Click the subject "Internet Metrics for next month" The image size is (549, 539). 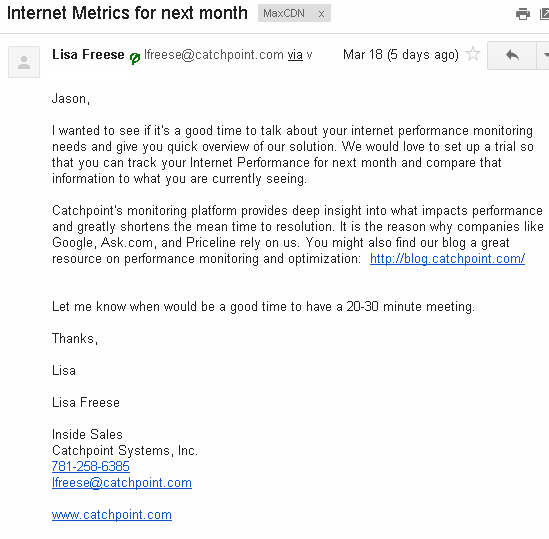pyautogui.click(x=127, y=13)
